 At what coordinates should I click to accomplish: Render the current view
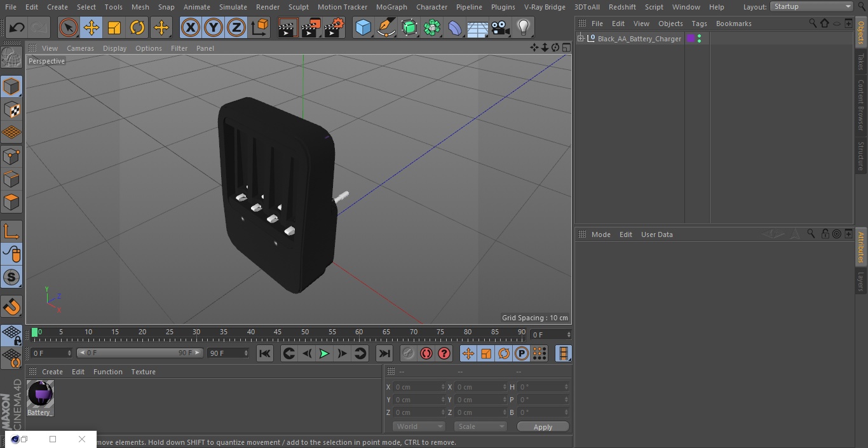click(288, 28)
